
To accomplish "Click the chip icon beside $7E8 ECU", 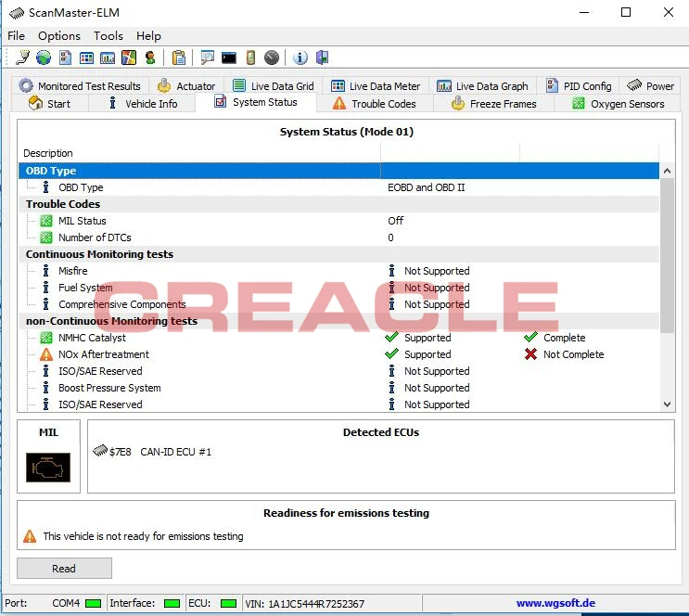I will coord(100,450).
